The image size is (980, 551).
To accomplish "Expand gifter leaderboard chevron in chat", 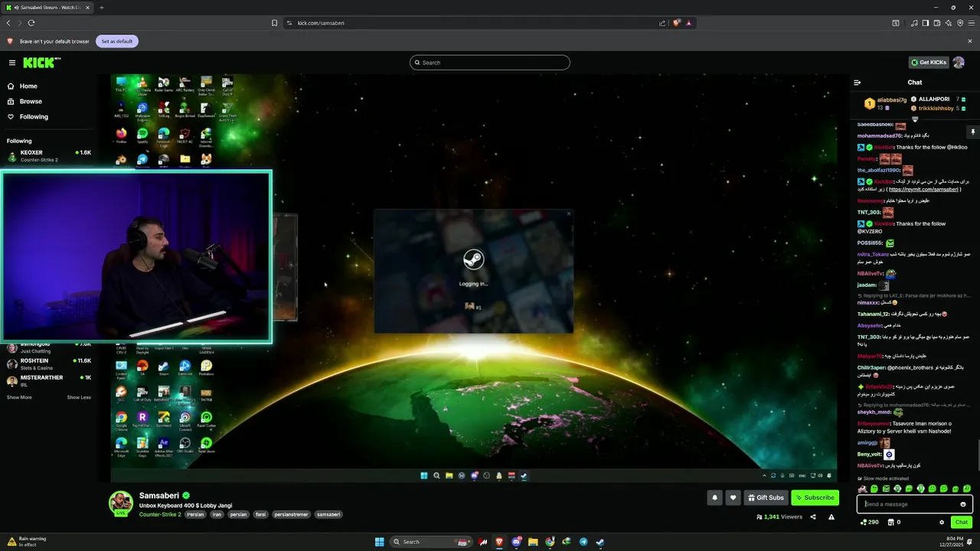I will coord(915,119).
